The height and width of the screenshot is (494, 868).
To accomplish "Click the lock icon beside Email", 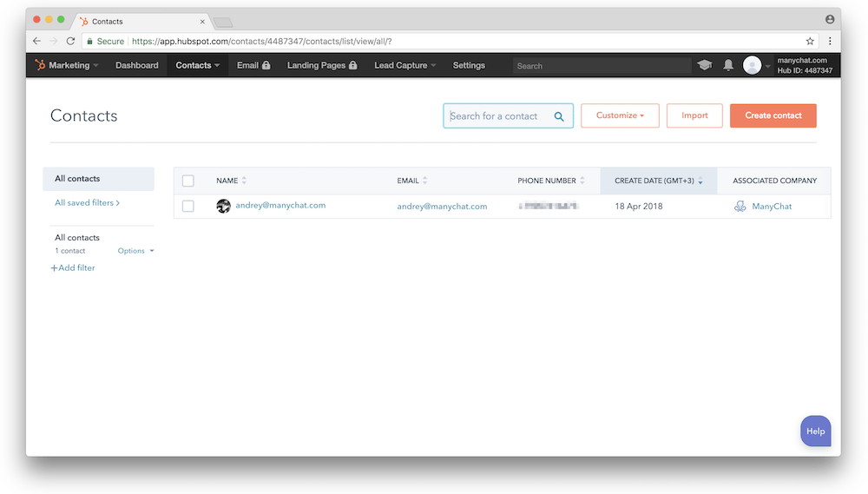I will [x=266, y=65].
